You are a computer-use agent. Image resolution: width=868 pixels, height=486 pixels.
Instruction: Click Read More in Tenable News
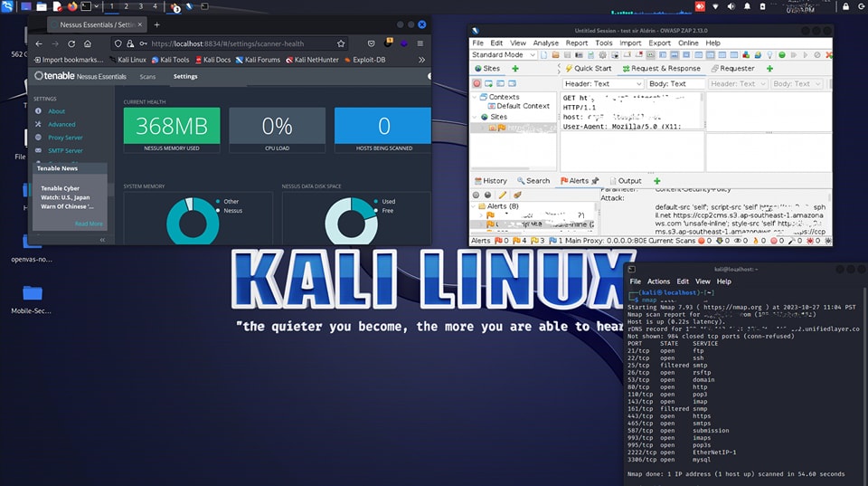pyautogui.click(x=89, y=224)
